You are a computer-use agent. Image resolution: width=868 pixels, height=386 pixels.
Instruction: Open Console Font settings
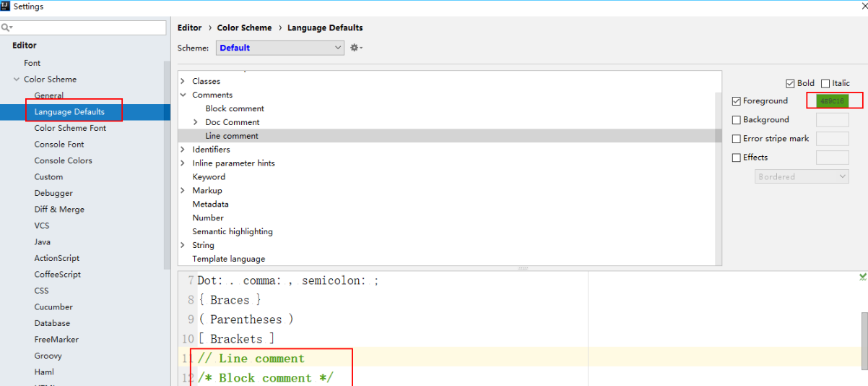coord(59,145)
